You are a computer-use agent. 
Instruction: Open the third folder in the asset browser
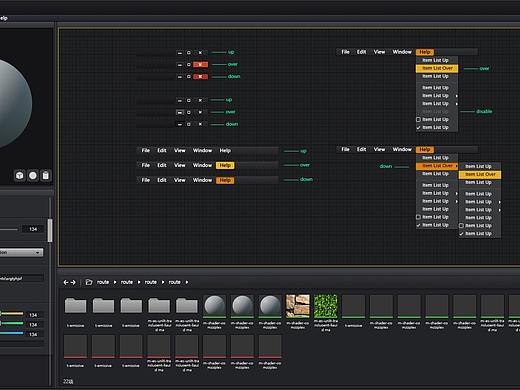point(131,306)
